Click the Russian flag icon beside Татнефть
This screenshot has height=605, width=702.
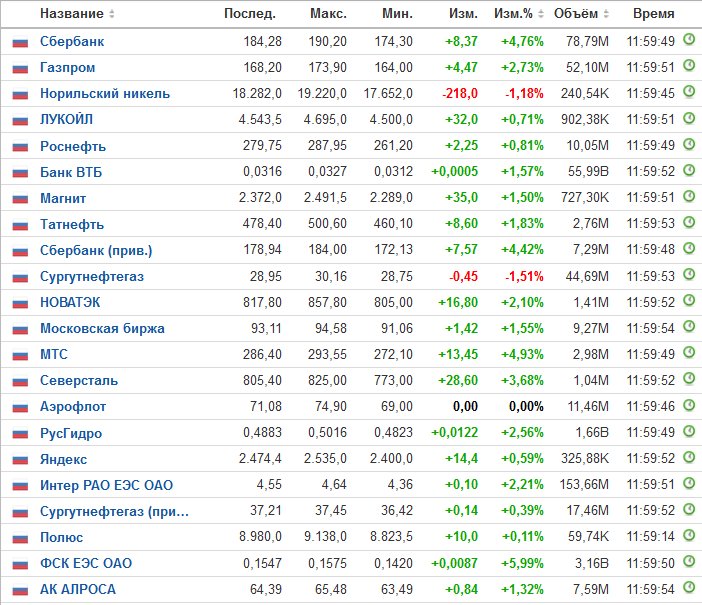click(x=20, y=225)
